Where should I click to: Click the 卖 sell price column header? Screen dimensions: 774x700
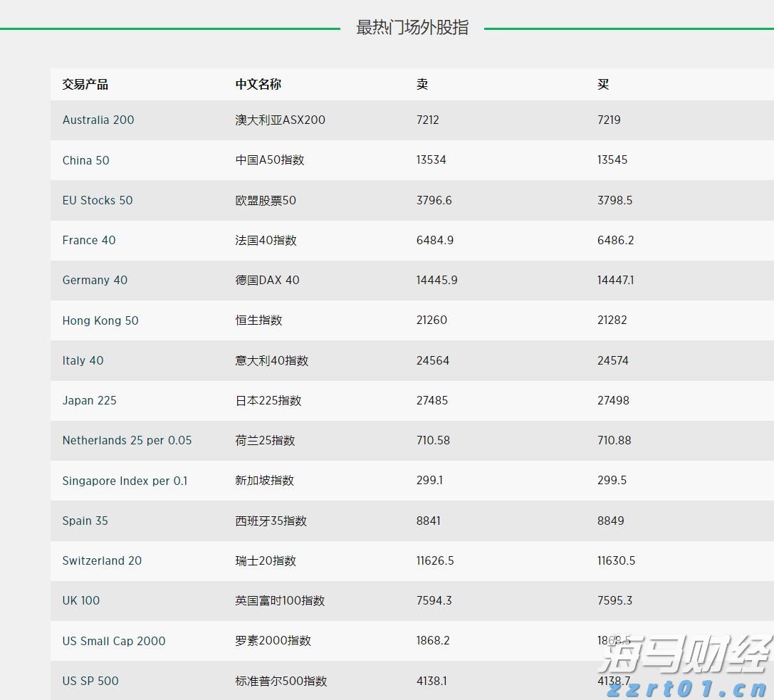pos(421,84)
